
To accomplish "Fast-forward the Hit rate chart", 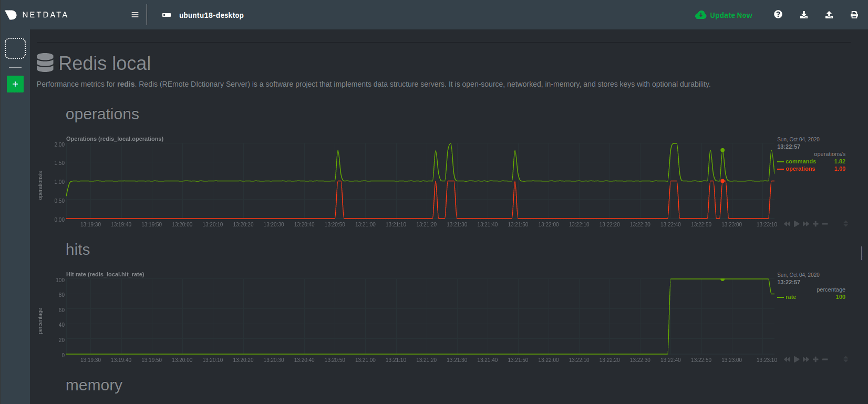I will click(806, 359).
